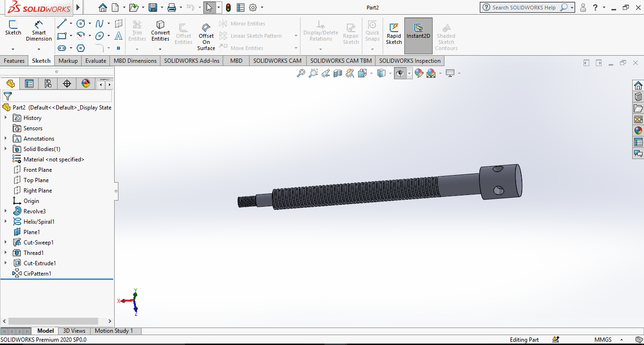The image size is (644, 345).
Task: Open the Evaluate ribbon tab
Action: pyautogui.click(x=96, y=61)
